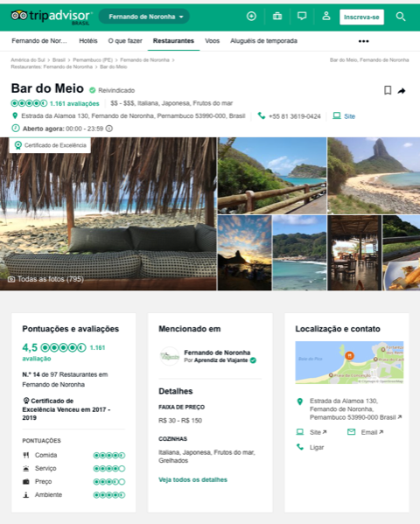Open the food plate photo
This screenshot has width=420, height=524.
tap(402, 253)
